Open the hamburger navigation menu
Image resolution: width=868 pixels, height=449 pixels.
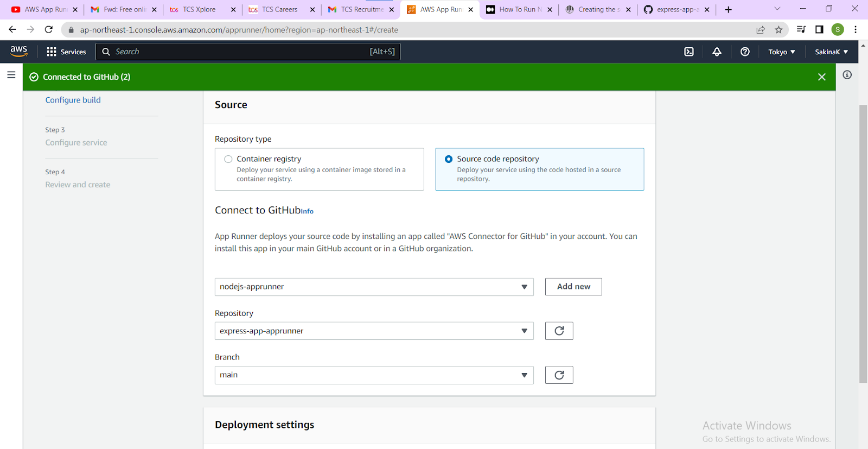click(11, 75)
